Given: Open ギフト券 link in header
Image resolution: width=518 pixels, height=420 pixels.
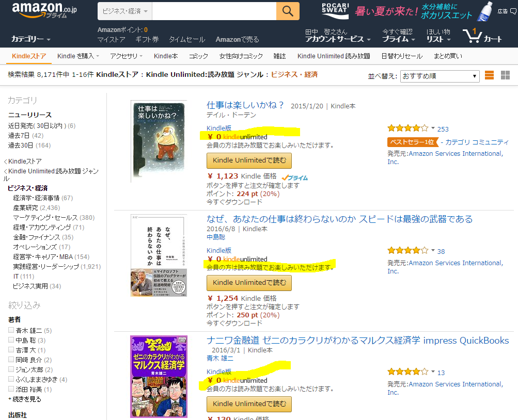Looking at the screenshot, I should pos(147,40).
